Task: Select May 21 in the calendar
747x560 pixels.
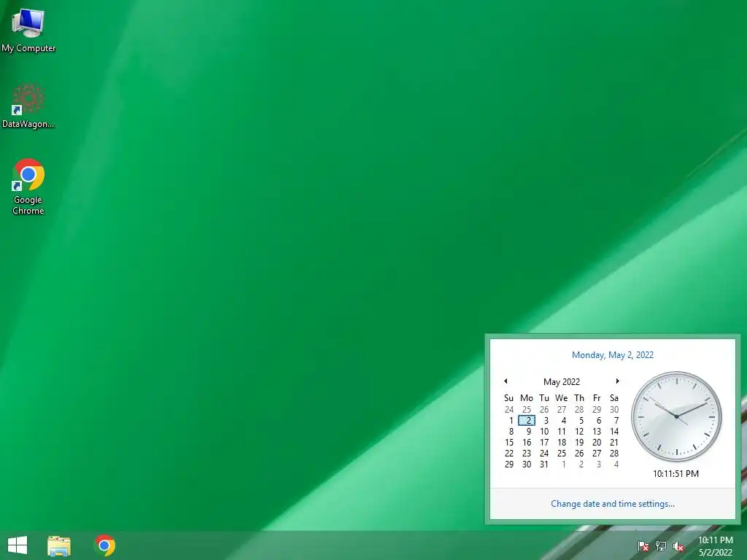Action: tap(614, 443)
